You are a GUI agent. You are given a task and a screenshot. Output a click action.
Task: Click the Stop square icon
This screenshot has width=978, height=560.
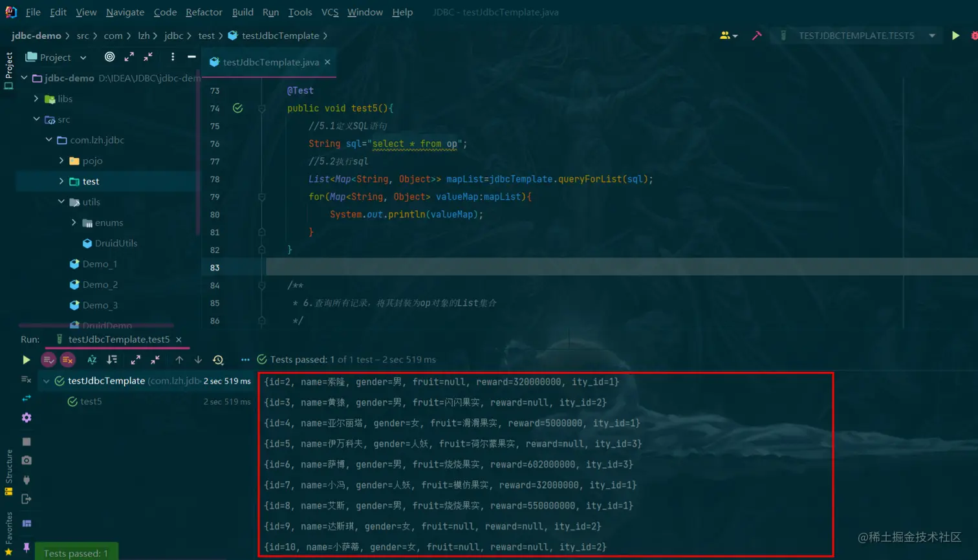(x=27, y=442)
